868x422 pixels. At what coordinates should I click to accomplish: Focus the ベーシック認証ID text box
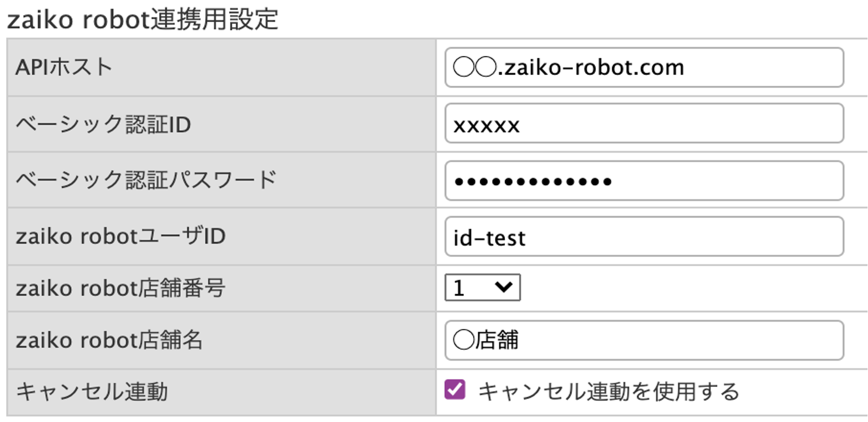[644, 123]
